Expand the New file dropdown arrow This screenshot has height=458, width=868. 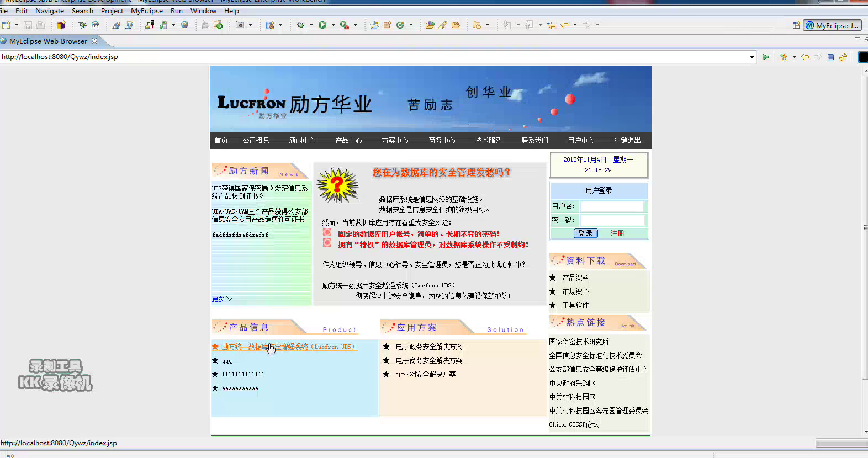(x=17, y=25)
